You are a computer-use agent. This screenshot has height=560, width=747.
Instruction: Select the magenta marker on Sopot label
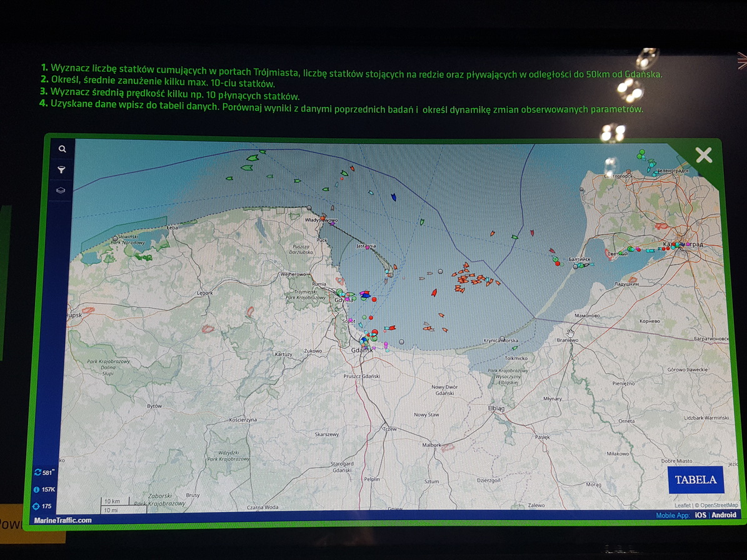(x=351, y=320)
